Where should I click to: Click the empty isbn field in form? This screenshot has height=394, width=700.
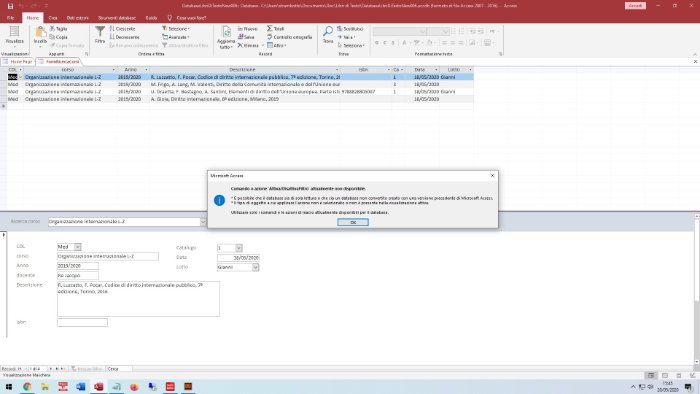(82, 322)
